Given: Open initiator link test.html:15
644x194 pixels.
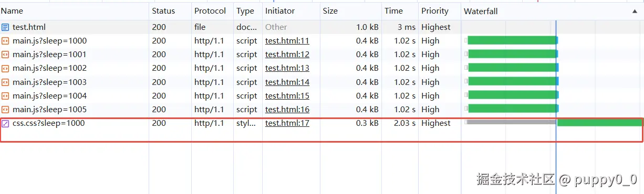Looking at the screenshot, I should (287, 96).
